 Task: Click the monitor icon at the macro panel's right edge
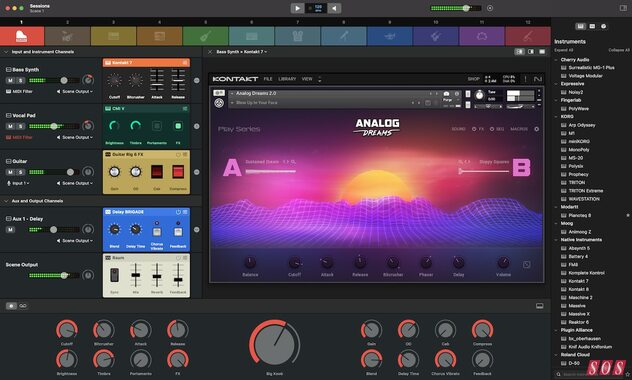tap(540, 306)
